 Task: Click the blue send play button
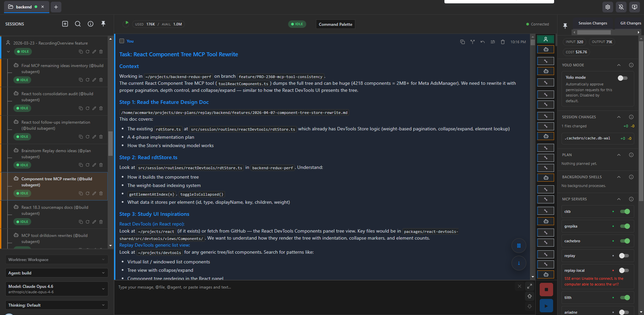[546, 306]
